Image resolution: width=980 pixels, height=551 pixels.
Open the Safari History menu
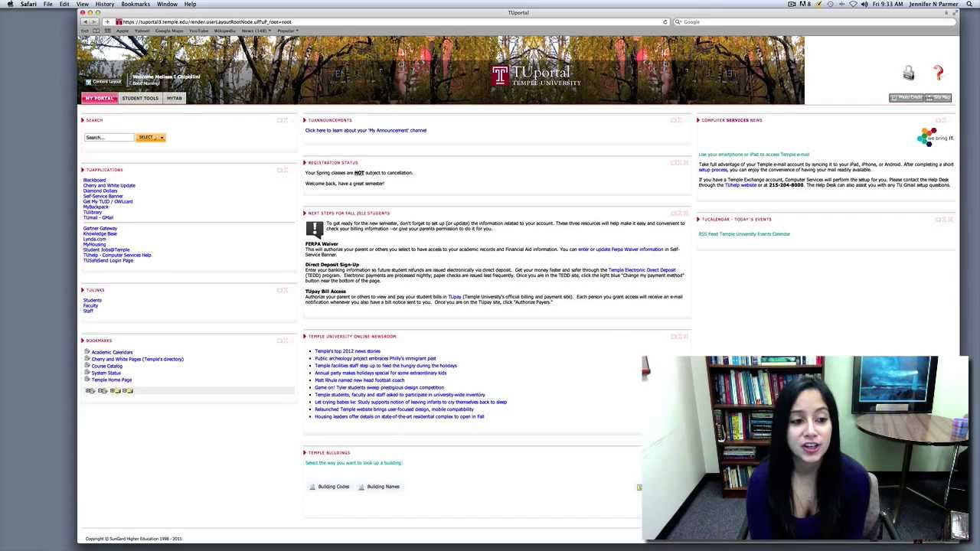pyautogui.click(x=105, y=4)
